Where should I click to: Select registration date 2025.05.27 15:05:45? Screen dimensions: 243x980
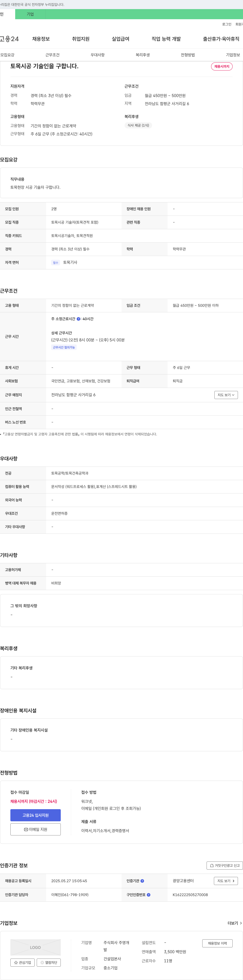point(69,881)
